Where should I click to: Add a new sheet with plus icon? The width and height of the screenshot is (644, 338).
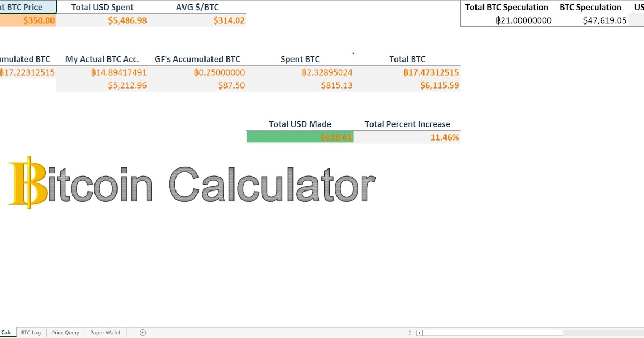[x=143, y=333]
